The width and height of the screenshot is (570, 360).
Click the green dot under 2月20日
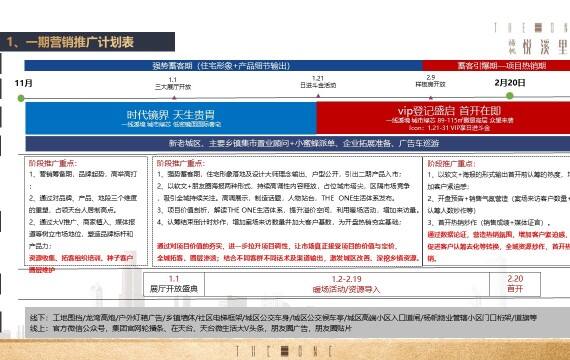(x=510, y=96)
